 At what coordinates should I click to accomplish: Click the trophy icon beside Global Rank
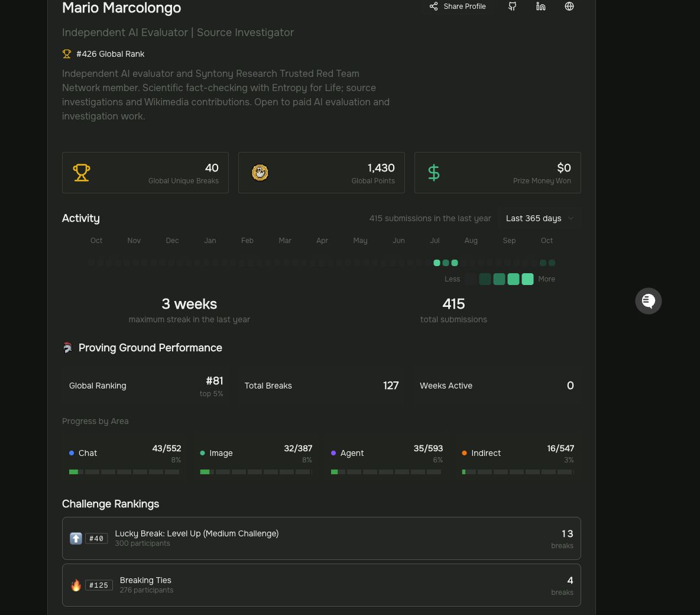(x=67, y=54)
